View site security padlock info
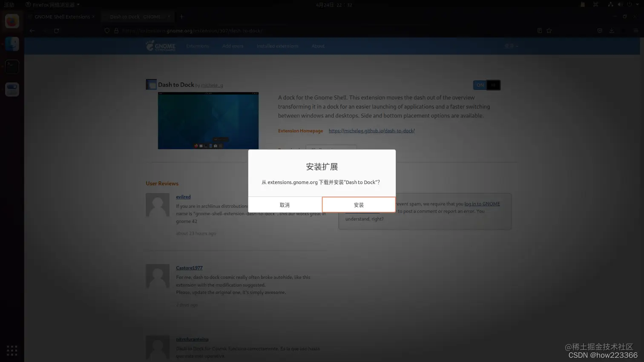The width and height of the screenshot is (644, 362). pos(116,31)
